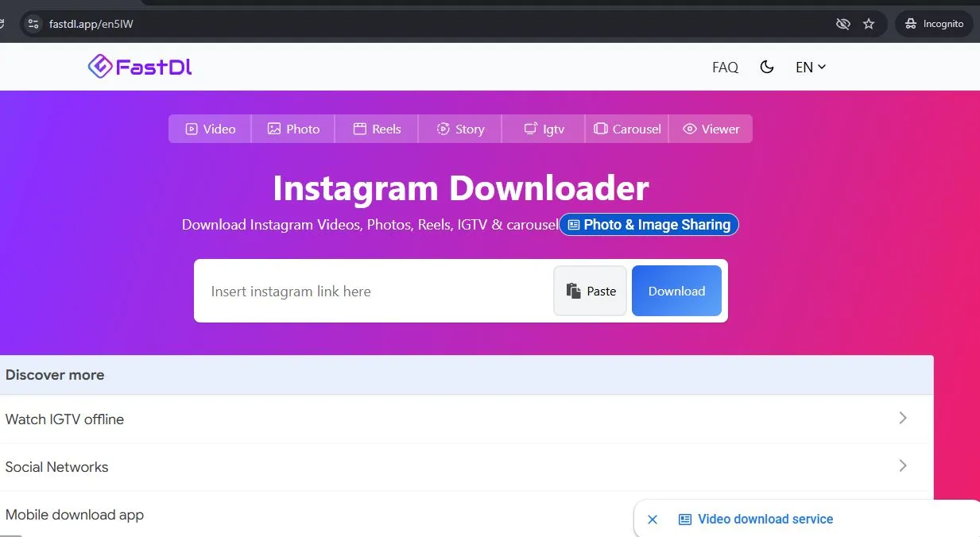This screenshot has width=980, height=537.
Task: Expand the Social Networks chevron
Action: [x=903, y=466]
